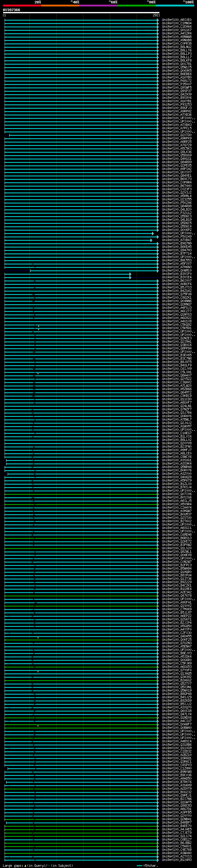
Task: Click the cyan ~100% legend color bar
Action: tap(175, 6)
